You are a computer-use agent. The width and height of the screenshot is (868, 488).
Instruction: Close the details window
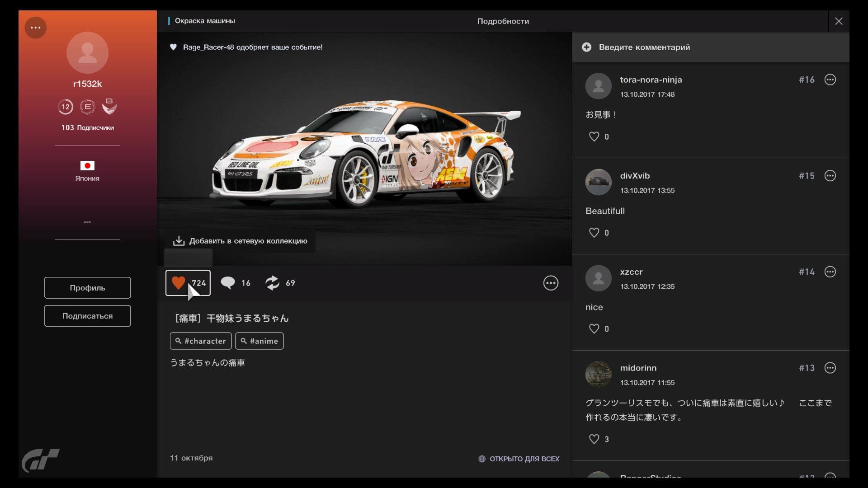(x=839, y=21)
